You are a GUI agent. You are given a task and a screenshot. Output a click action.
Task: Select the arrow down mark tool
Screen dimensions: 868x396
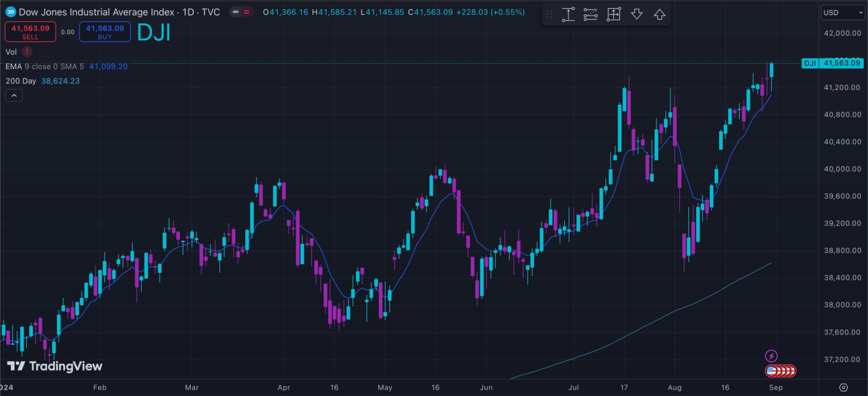point(636,14)
